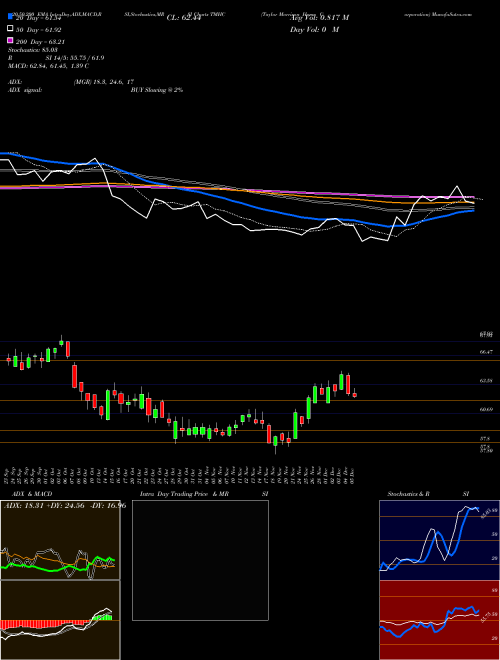Open the blue Stochastics chart panel
The image size is (500, 660).
point(439,540)
